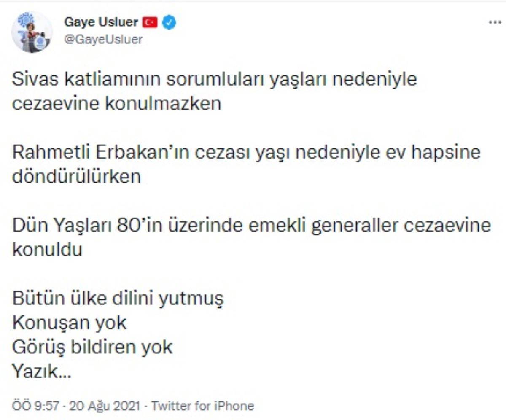Click the line starting "Sivas katliamının sorumluları"
Viewport: 506px width, 420px height.
pos(215,79)
